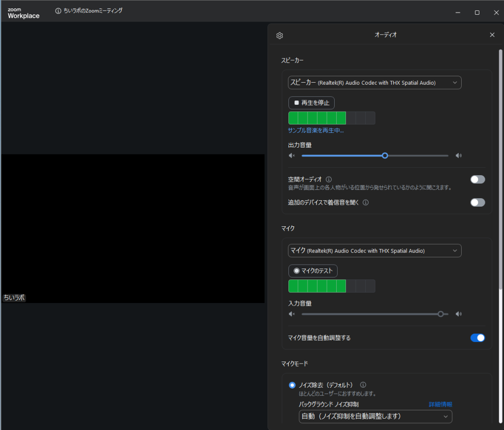Click the Zoom Workplace logo
Viewport: 504px width, 430px height.
point(24,13)
